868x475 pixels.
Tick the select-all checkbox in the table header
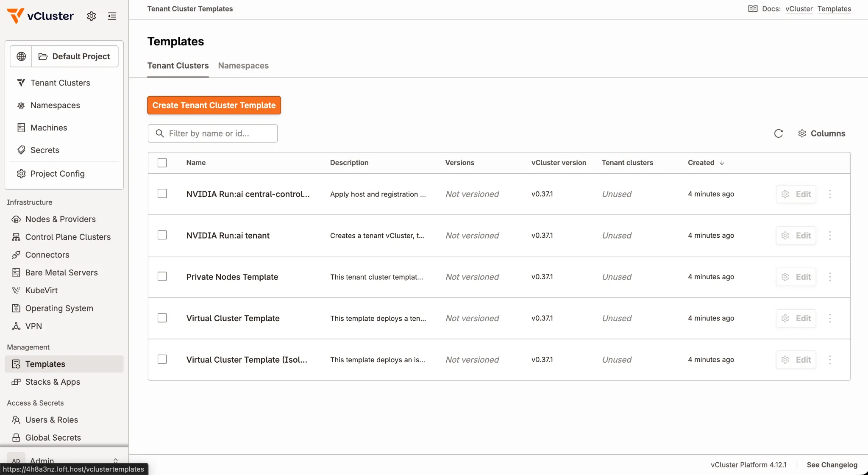pyautogui.click(x=162, y=163)
